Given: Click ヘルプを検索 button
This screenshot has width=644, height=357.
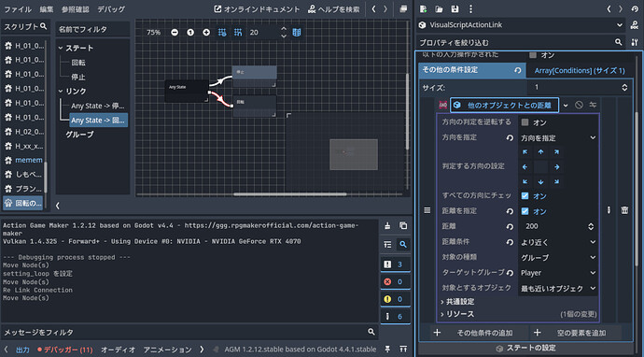Looking at the screenshot, I should (x=334, y=9).
